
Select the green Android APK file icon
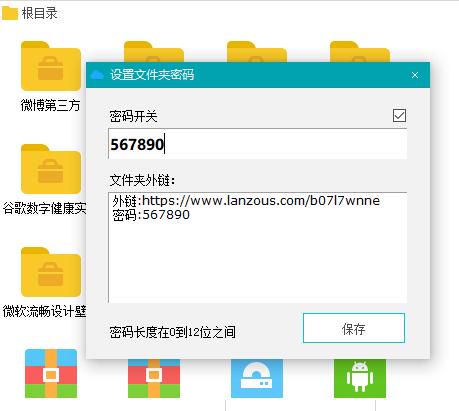(x=360, y=378)
